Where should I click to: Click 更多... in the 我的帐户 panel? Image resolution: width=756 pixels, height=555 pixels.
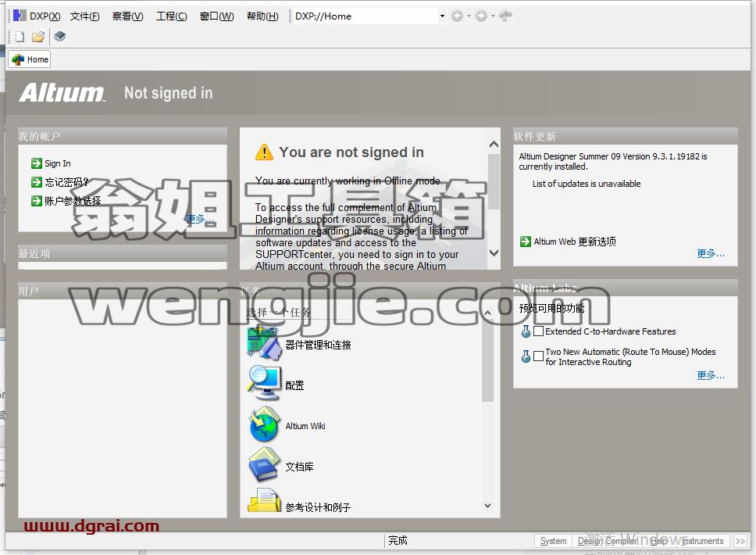tap(200, 220)
